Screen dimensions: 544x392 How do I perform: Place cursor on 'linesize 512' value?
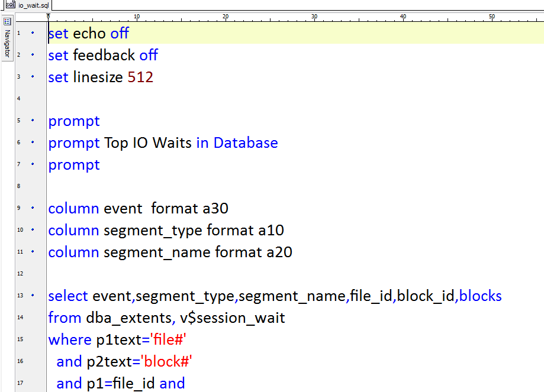coord(140,77)
